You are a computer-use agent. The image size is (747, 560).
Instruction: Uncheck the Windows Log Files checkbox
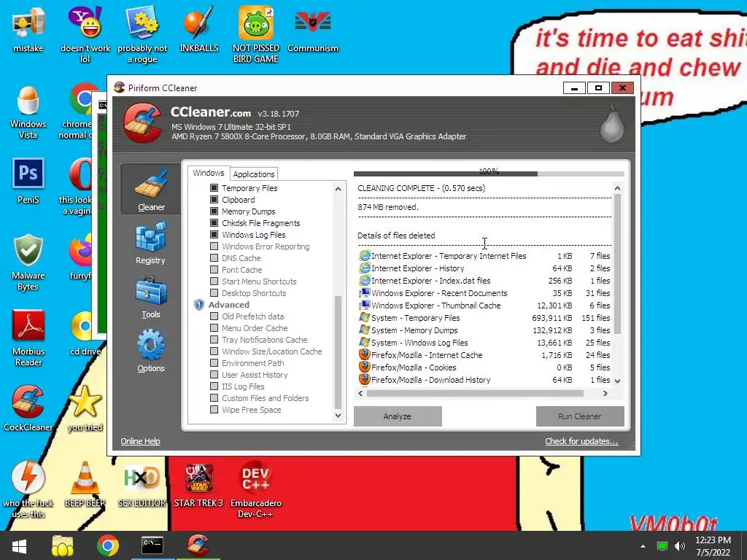click(214, 235)
